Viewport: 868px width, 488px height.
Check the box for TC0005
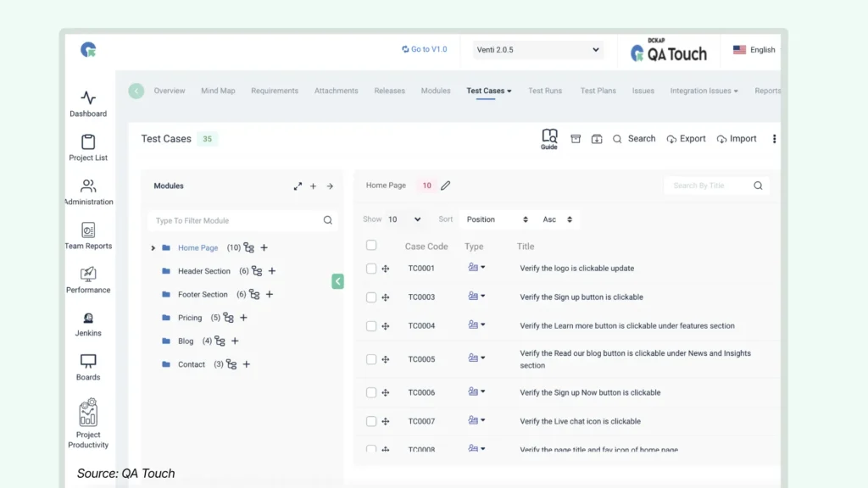pos(371,359)
